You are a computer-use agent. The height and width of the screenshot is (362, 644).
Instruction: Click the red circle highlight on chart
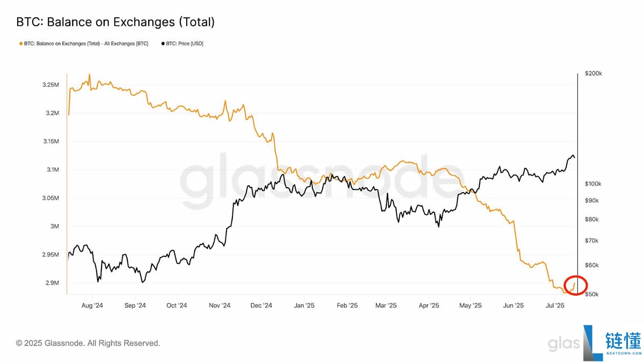click(577, 285)
